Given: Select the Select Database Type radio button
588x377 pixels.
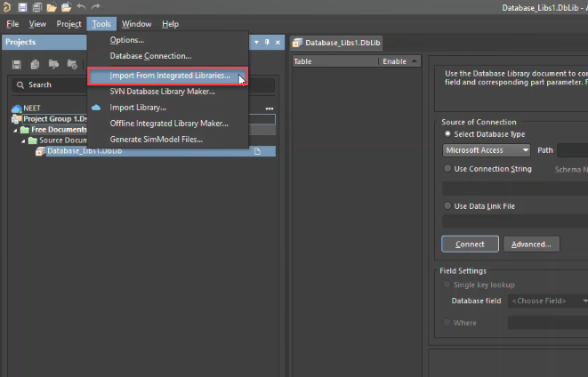Looking at the screenshot, I should 447,133.
